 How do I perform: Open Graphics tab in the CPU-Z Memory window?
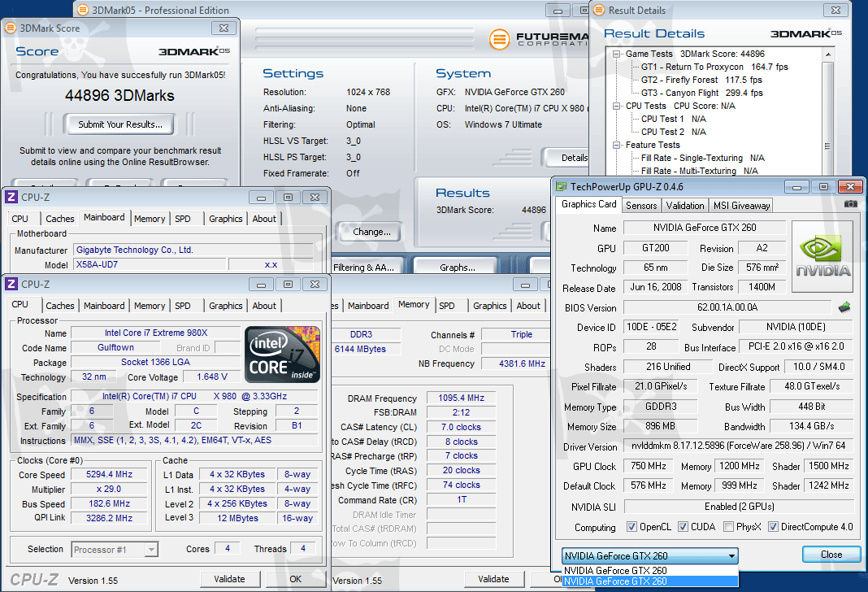pos(489,306)
